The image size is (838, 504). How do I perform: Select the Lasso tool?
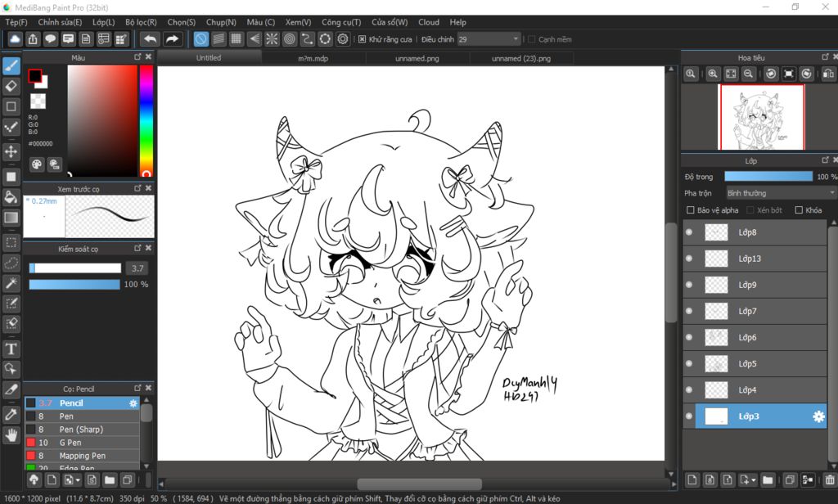pyautogui.click(x=11, y=263)
